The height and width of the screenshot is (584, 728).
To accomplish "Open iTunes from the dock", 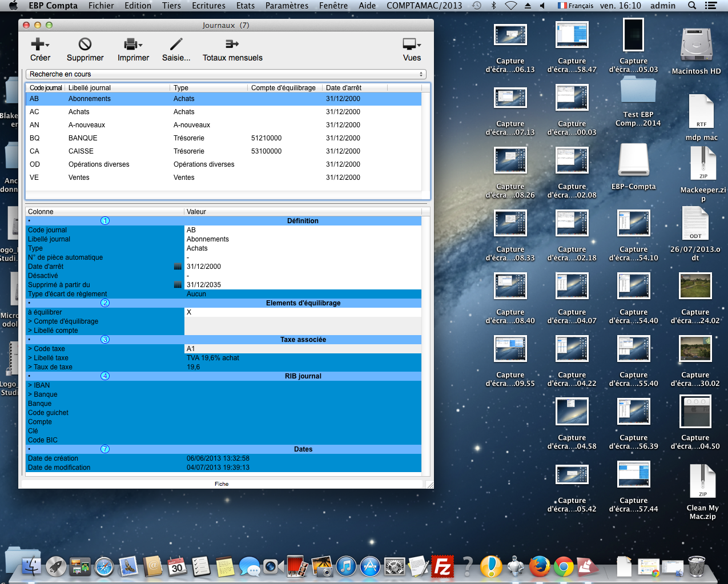I will (346, 566).
